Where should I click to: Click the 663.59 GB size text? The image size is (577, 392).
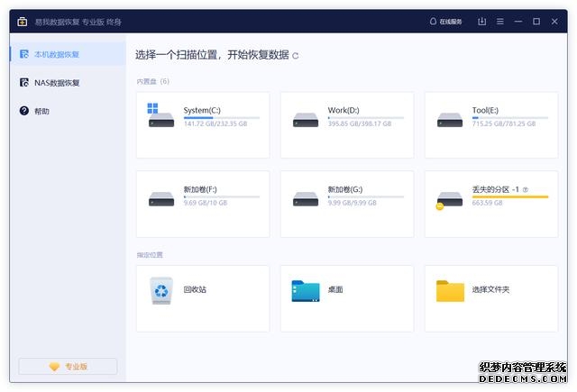coord(487,203)
